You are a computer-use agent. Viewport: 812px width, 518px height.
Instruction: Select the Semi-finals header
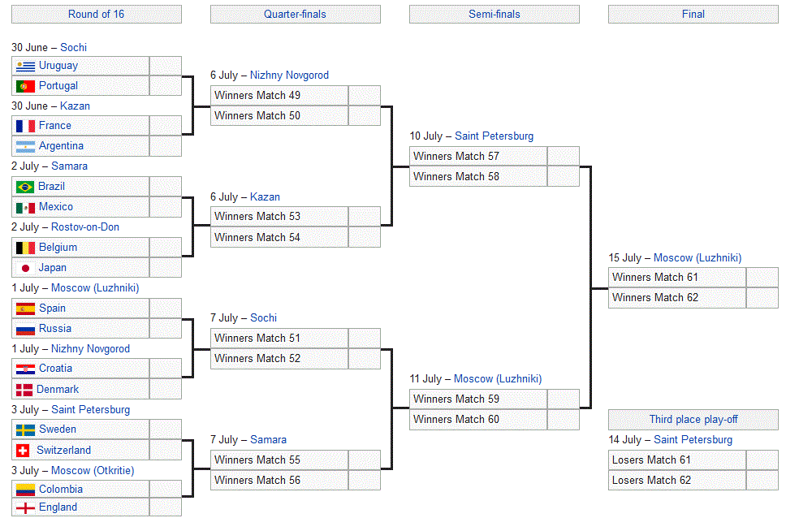tap(494, 15)
